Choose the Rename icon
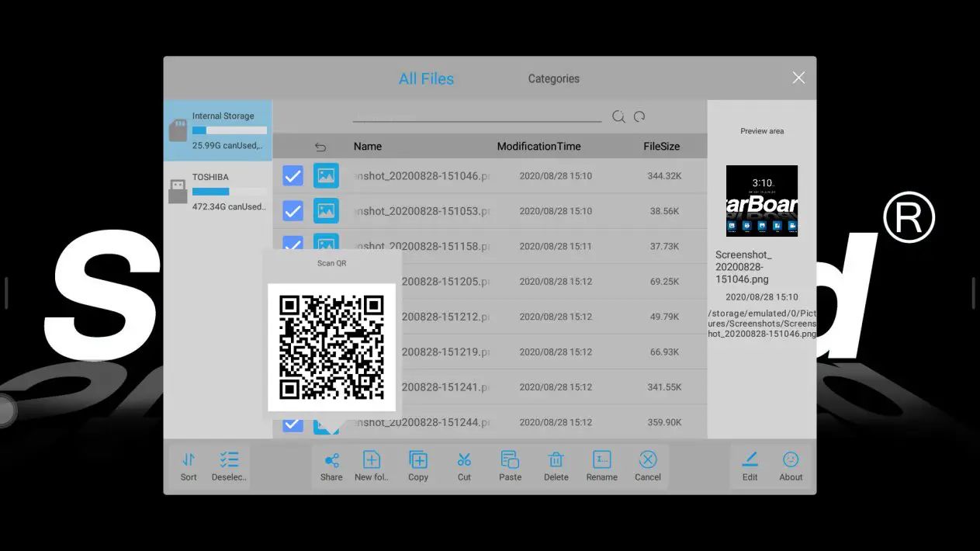The height and width of the screenshot is (551, 980). pos(602,459)
